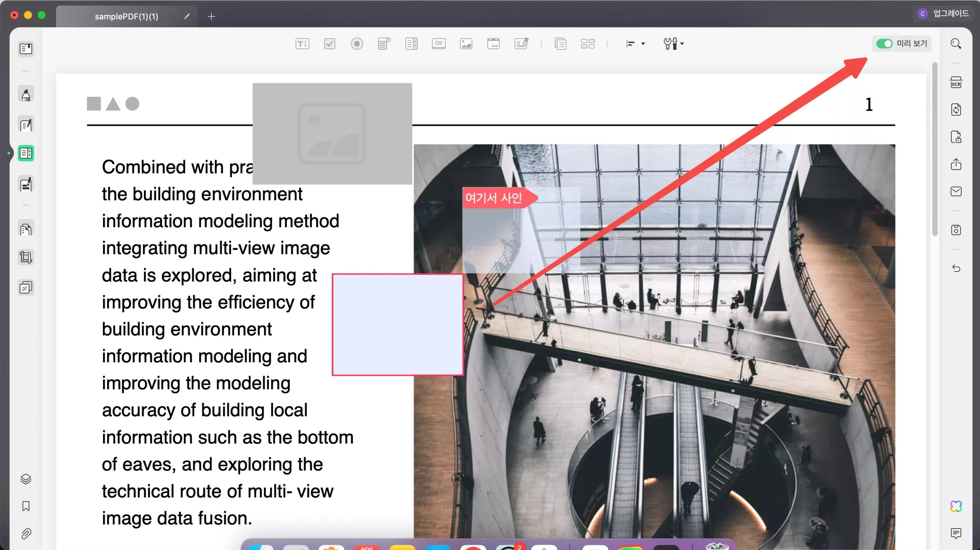980x550 pixels.
Task: Add a Text Field form element
Action: click(x=302, y=44)
